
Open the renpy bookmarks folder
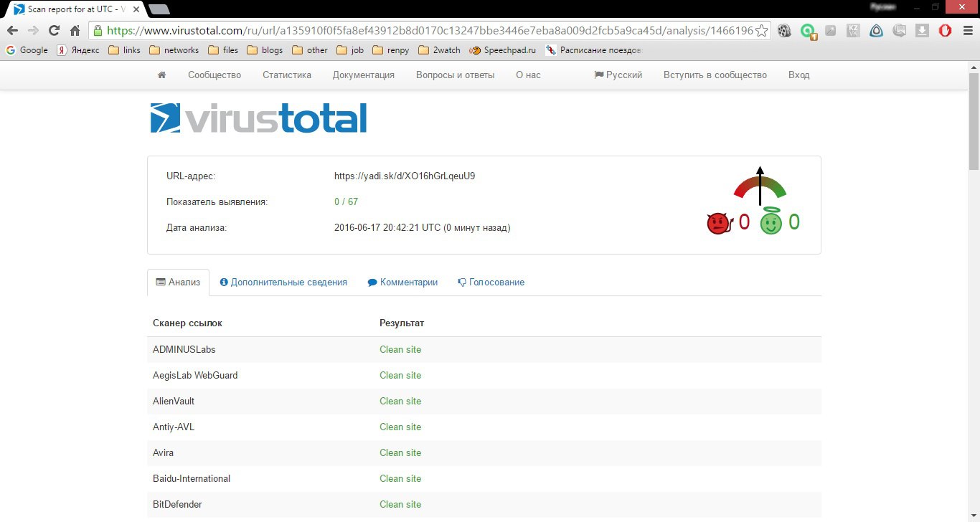point(390,50)
